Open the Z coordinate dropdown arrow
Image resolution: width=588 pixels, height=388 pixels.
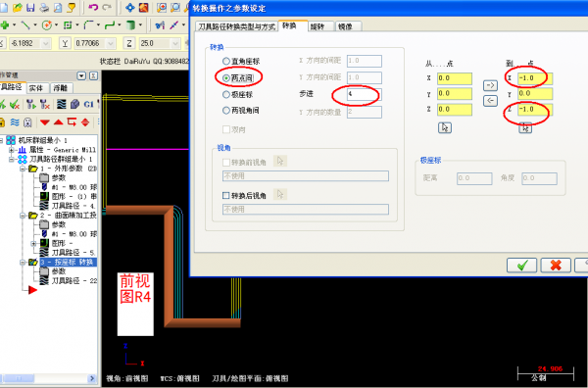pos(175,43)
